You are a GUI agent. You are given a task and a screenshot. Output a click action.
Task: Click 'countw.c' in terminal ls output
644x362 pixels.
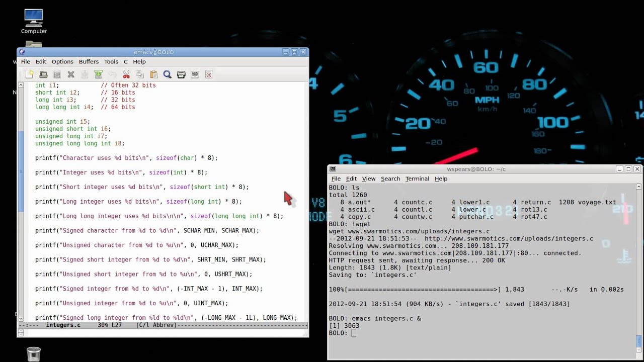point(417,217)
